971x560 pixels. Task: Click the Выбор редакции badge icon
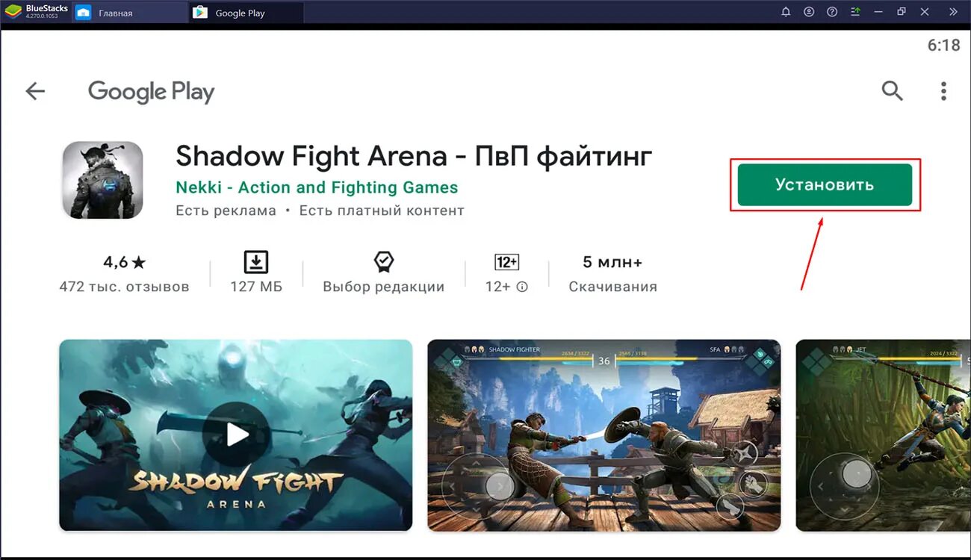383,261
